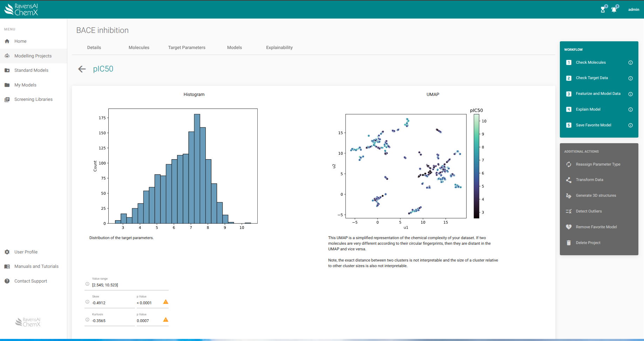Click info icon next to Check Molecules
The image size is (644, 341).
(x=630, y=63)
